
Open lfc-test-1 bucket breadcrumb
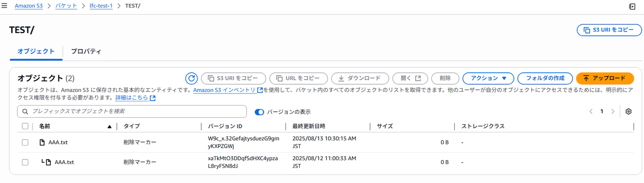coord(101,6)
